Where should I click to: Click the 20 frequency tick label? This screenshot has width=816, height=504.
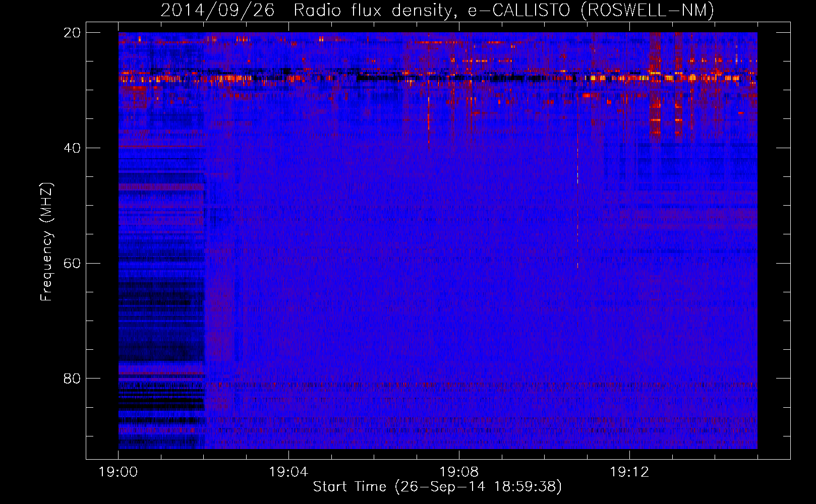tap(73, 33)
